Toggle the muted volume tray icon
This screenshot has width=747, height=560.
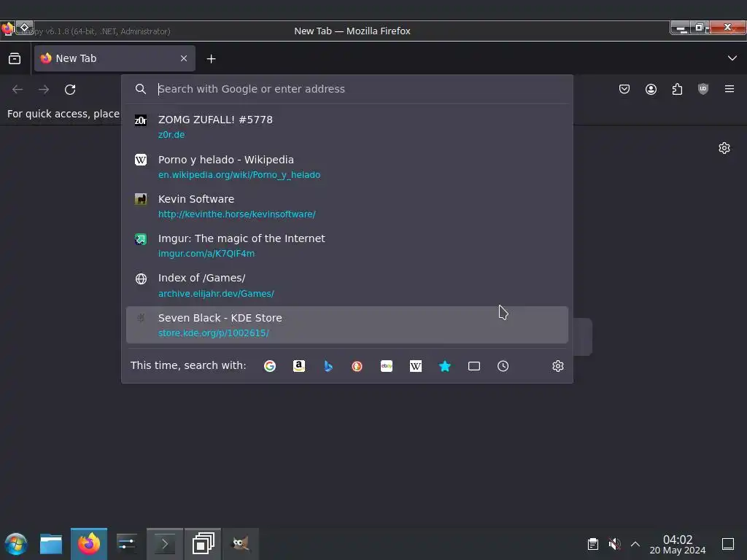614,544
